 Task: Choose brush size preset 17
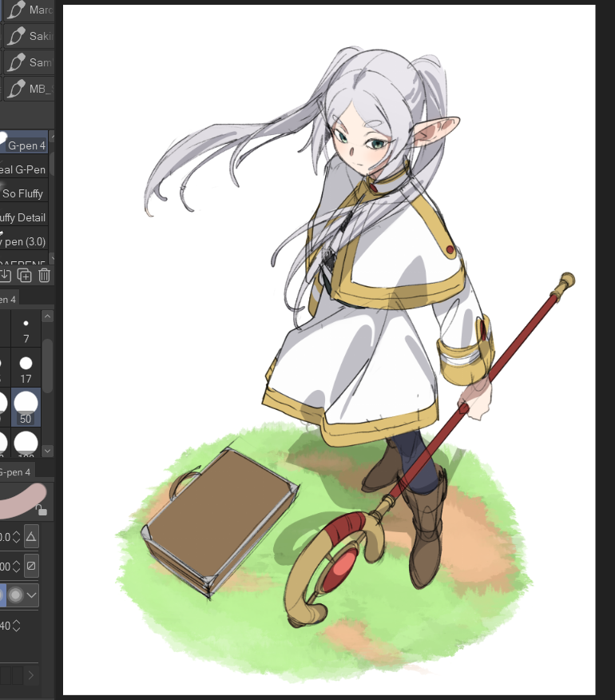(x=26, y=368)
